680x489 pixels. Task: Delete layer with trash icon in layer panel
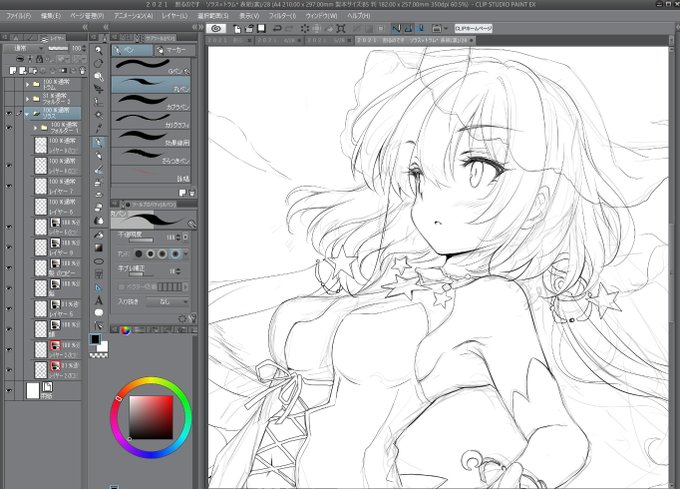[x=82, y=70]
